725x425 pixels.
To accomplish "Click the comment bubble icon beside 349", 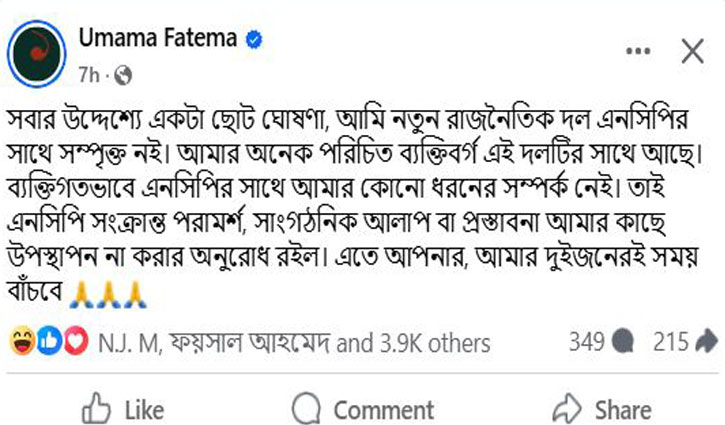I will 623,342.
